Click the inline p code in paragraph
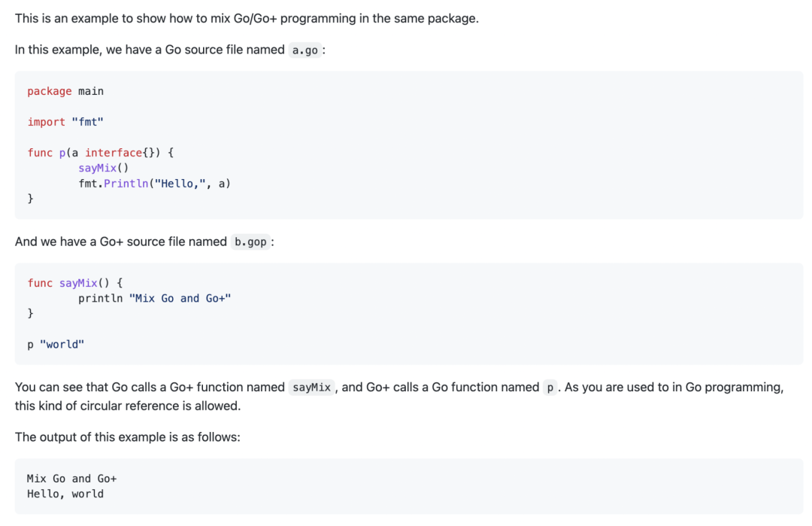 click(x=550, y=388)
